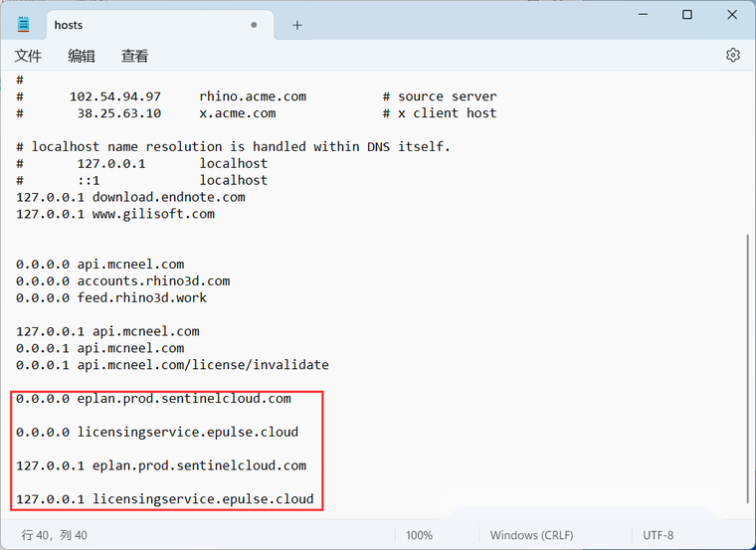Click line 0.0.0.0 feed.rhino3d.work
Viewport: 756px width, 550px height.
(x=111, y=298)
